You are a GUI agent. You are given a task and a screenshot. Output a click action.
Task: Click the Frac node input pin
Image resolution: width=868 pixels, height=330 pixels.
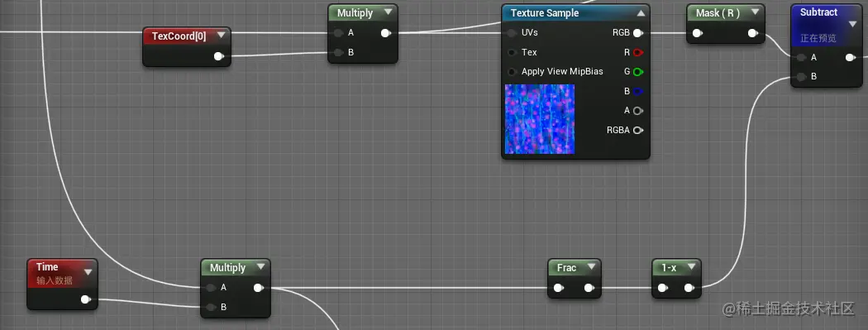click(x=559, y=287)
